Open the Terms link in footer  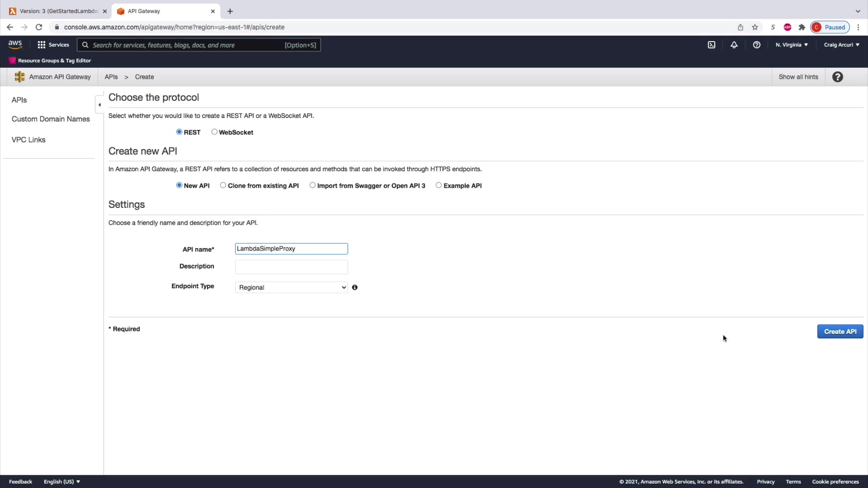point(793,481)
